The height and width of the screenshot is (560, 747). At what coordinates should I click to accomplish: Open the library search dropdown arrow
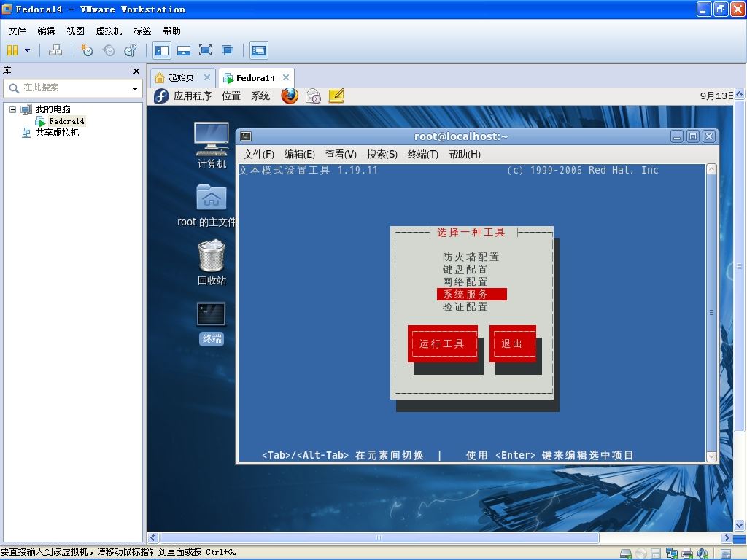click(x=135, y=88)
